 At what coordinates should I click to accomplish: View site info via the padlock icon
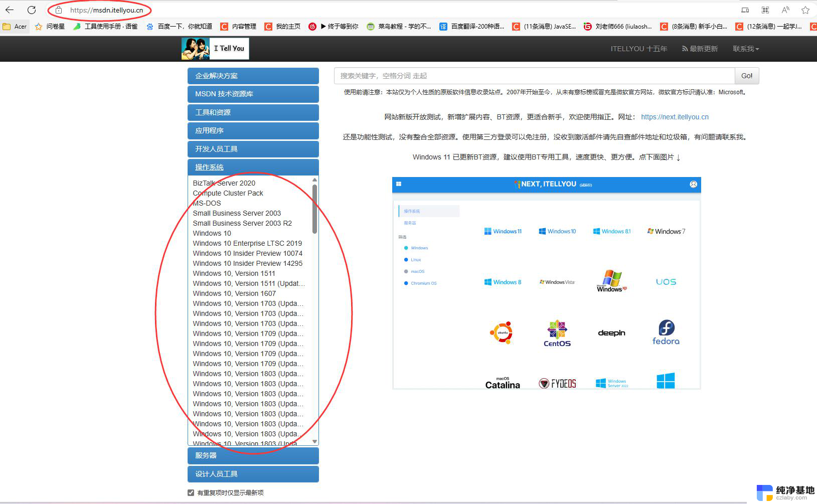click(x=59, y=10)
